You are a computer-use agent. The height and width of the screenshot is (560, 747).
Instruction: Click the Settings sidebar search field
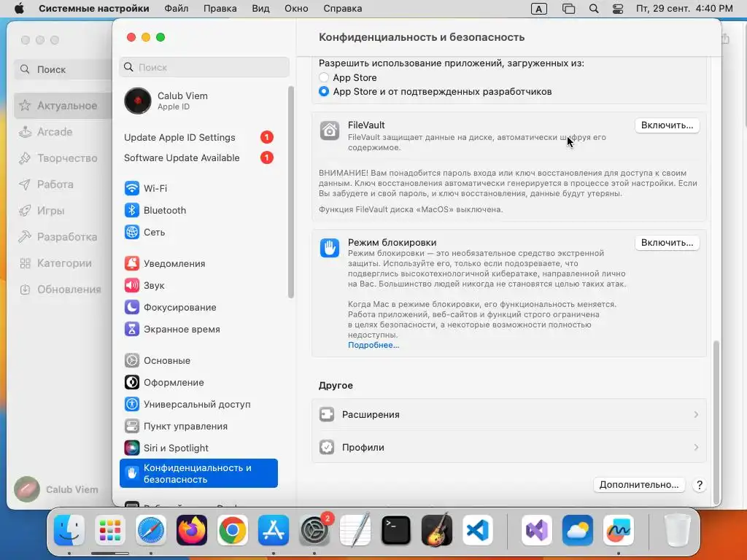[204, 67]
